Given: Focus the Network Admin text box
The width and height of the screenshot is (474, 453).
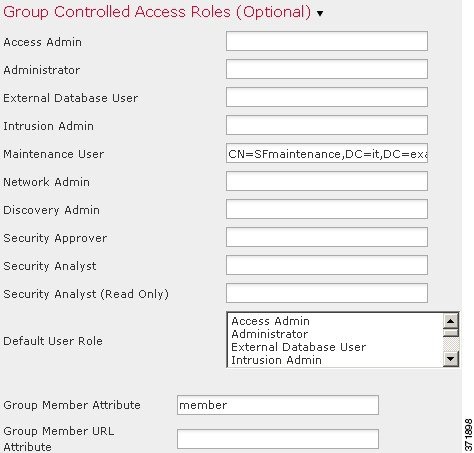Looking at the screenshot, I should point(327,181).
